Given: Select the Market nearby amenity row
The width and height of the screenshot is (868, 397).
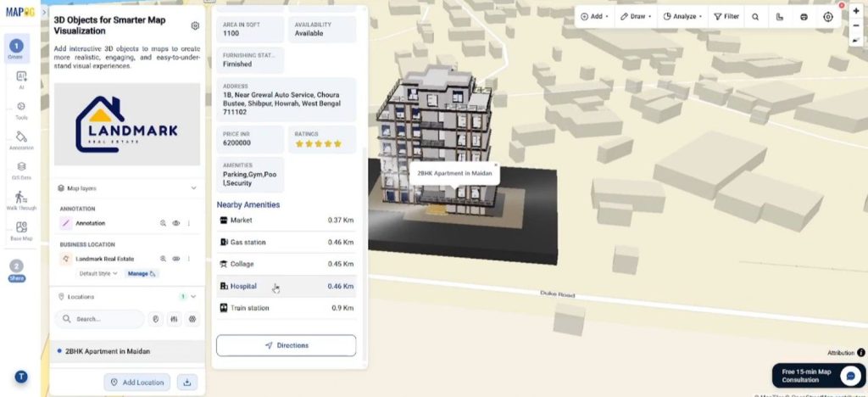Looking at the screenshot, I should (287, 221).
